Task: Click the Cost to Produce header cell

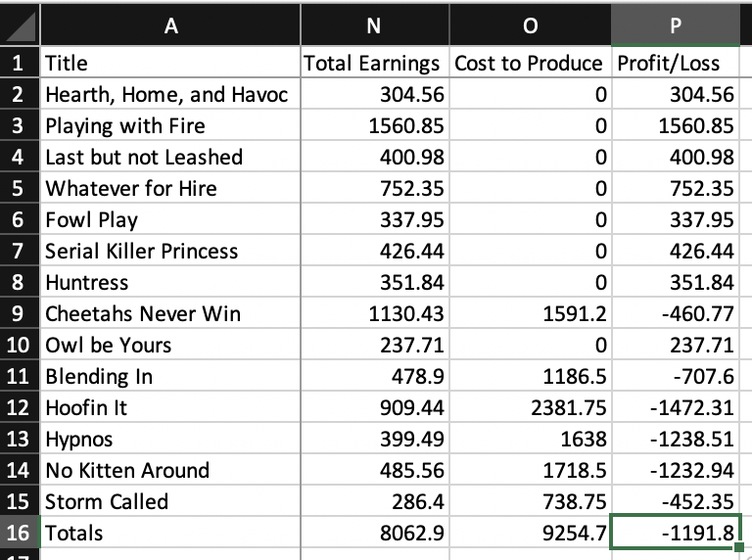Action: (531, 63)
